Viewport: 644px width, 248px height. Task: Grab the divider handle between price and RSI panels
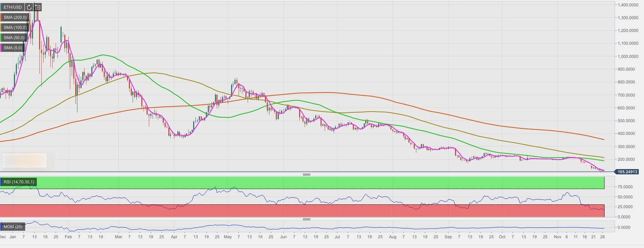(x=307, y=174)
